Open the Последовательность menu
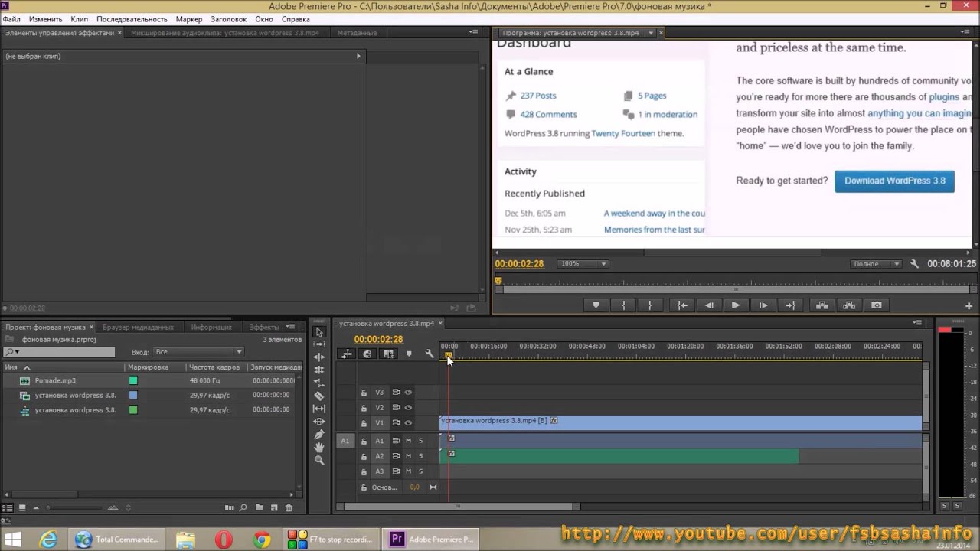Viewport: 980px width, 551px height. [132, 19]
